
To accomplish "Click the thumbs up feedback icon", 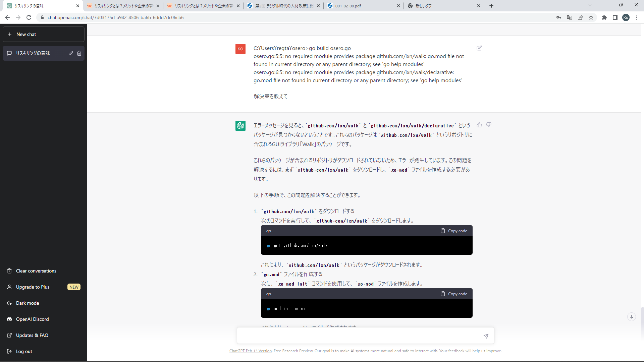I will click(x=479, y=125).
